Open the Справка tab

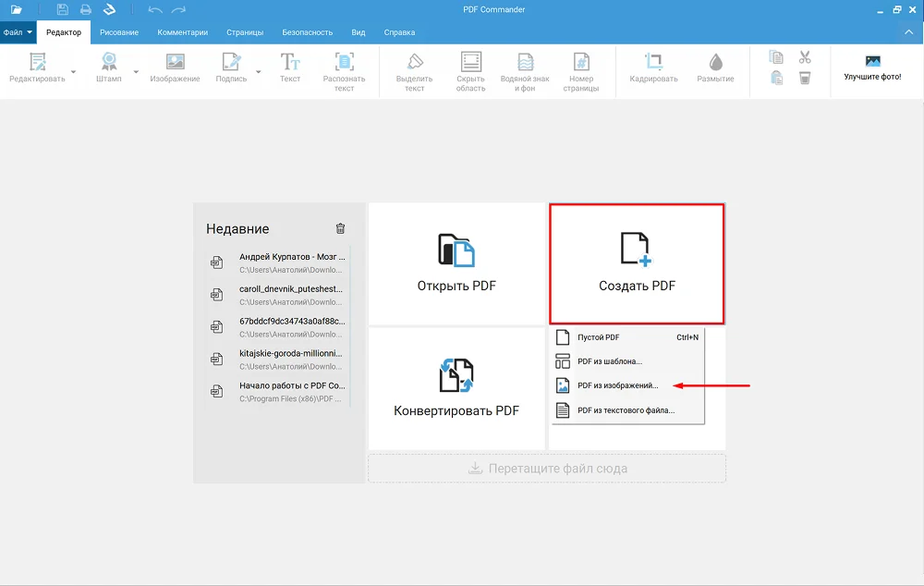[x=399, y=32]
